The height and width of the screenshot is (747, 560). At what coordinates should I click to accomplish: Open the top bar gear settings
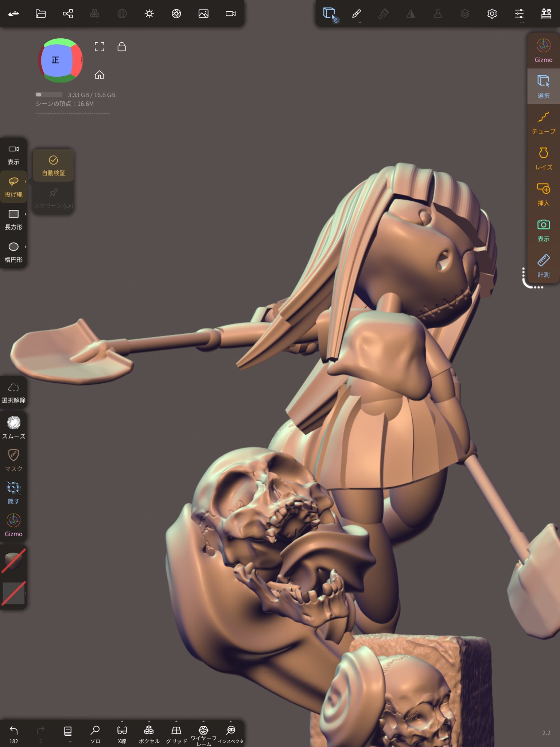(492, 14)
